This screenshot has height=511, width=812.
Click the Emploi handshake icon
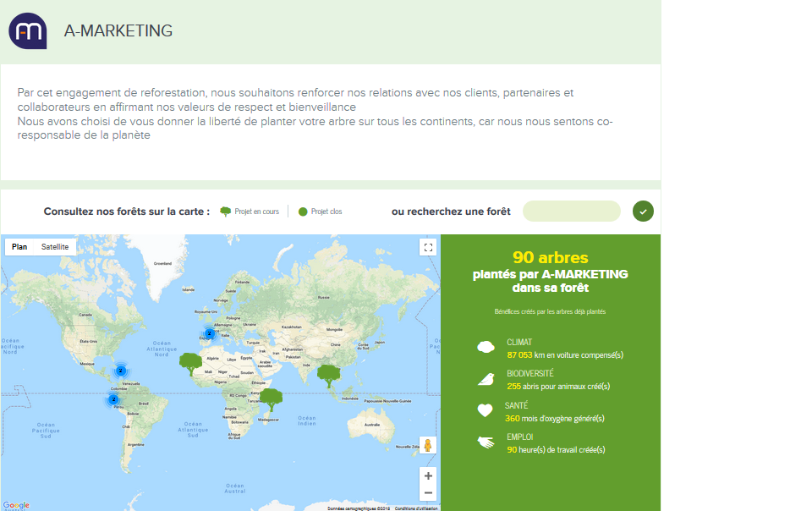pyautogui.click(x=486, y=442)
